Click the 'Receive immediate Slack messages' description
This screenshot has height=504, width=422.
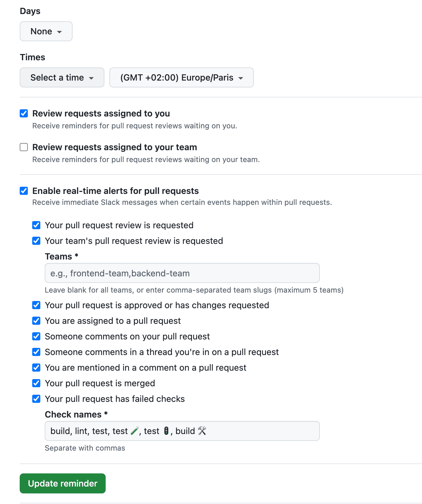182,202
